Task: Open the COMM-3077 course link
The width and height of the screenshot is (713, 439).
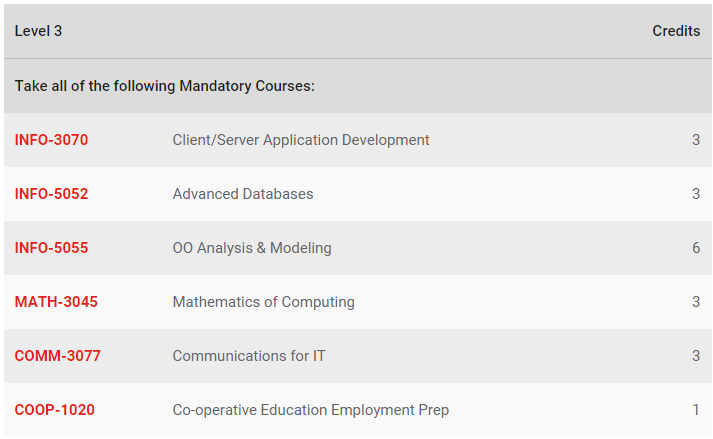Action: [x=57, y=356]
